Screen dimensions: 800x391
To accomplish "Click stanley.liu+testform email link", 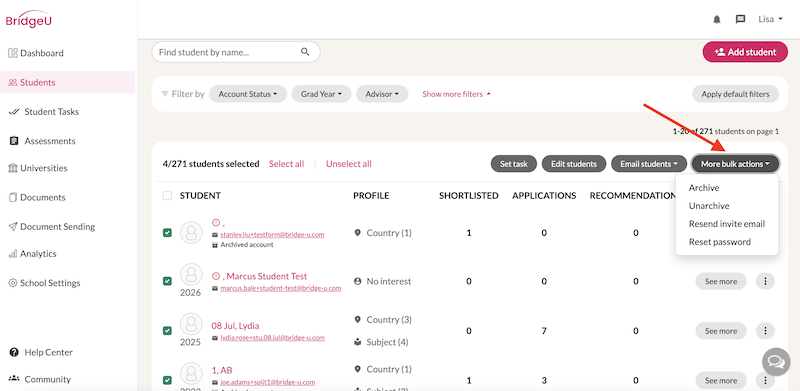I will click(x=272, y=234).
